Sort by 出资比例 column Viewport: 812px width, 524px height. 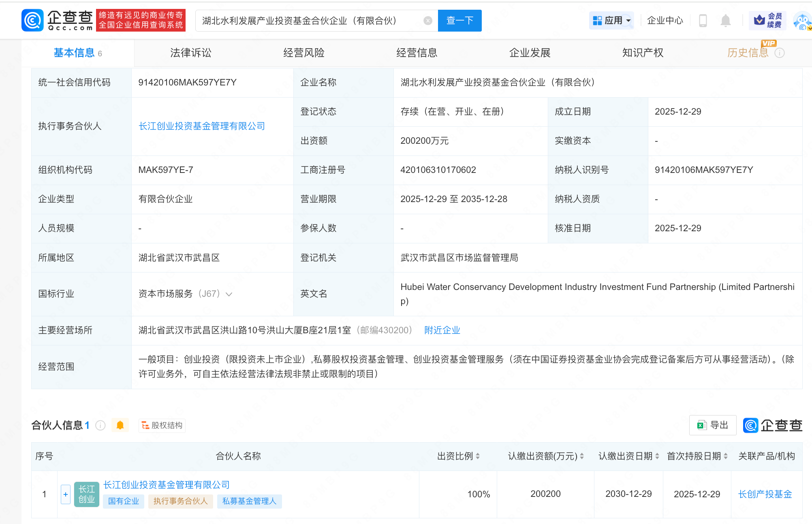478,456
